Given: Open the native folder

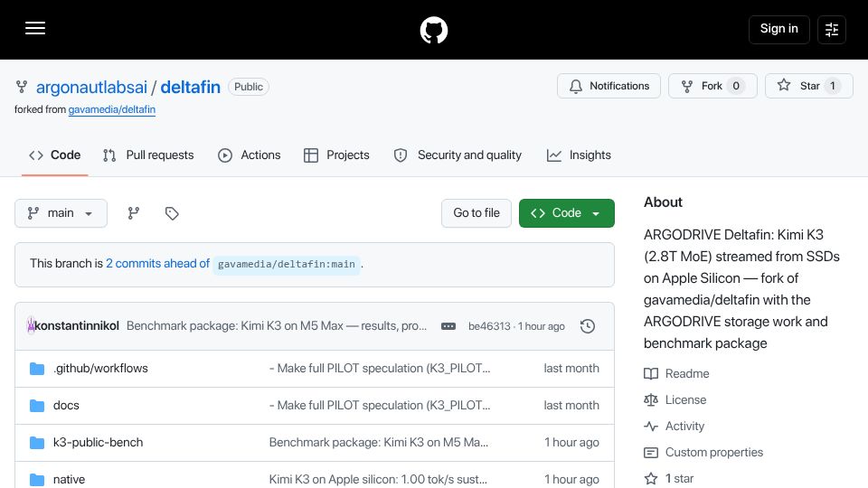Looking at the screenshot, I should click(x=70, y=480).
